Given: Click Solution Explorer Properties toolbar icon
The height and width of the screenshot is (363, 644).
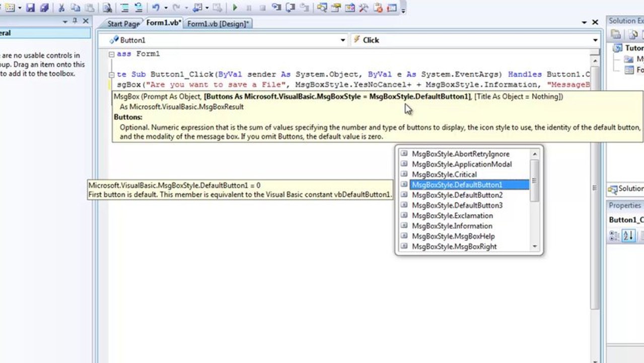Looking at the screenshot, I should coord(616,34).
